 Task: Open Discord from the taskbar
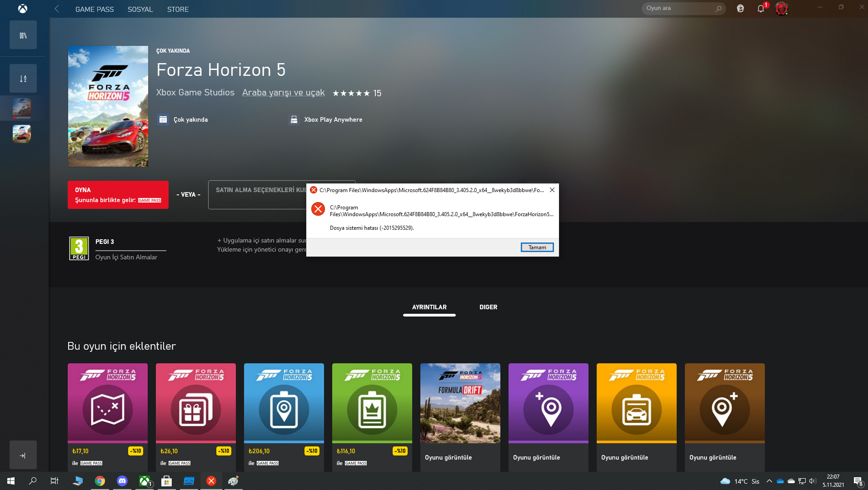click(122, 481)
